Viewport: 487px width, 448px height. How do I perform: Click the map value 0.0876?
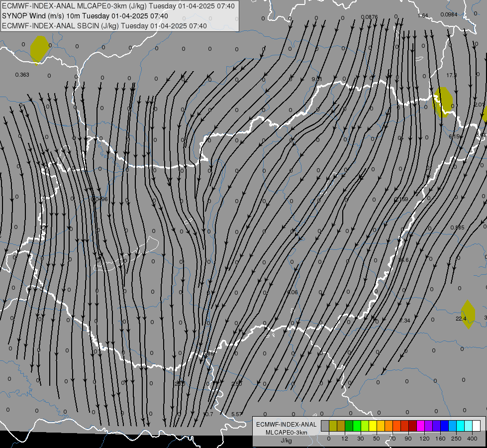tap(369, 17)
